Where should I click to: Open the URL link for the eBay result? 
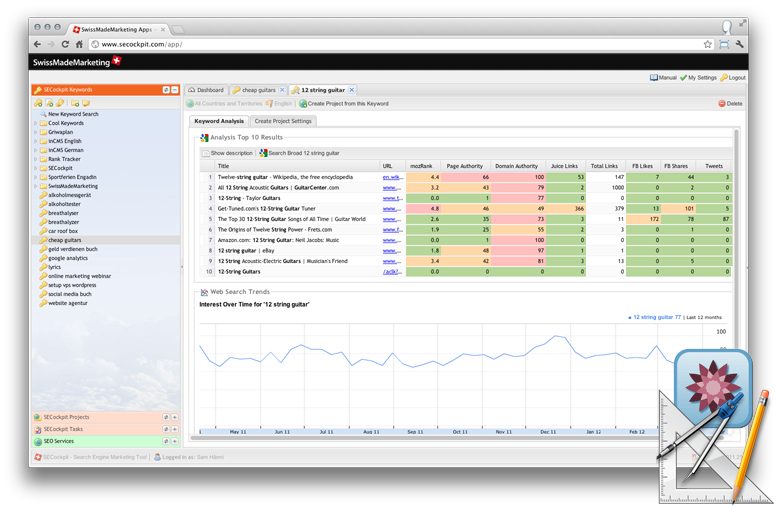pos(392,251)
